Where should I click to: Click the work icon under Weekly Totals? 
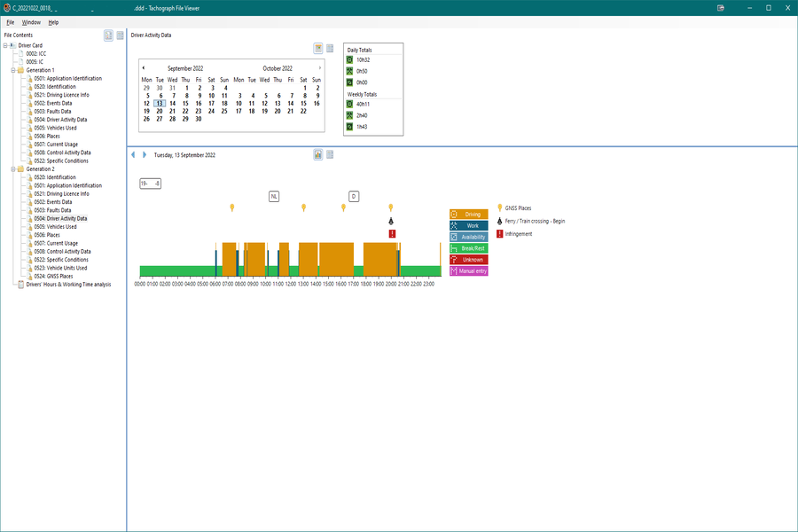[x=348, y=115]
